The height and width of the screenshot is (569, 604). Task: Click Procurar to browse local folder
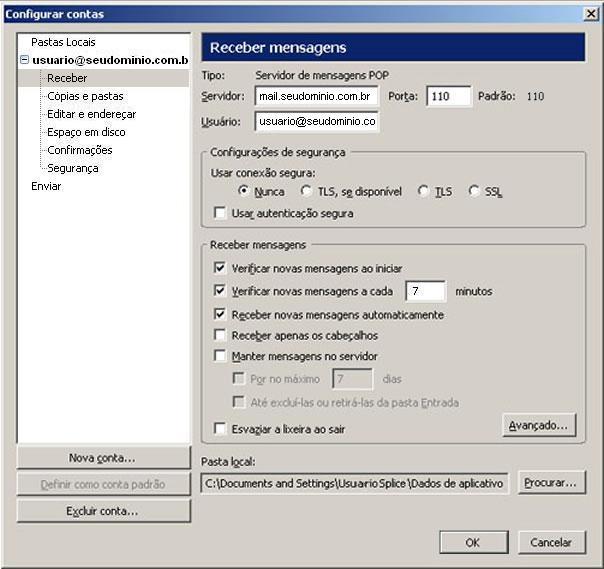click(x=551, y=483)
